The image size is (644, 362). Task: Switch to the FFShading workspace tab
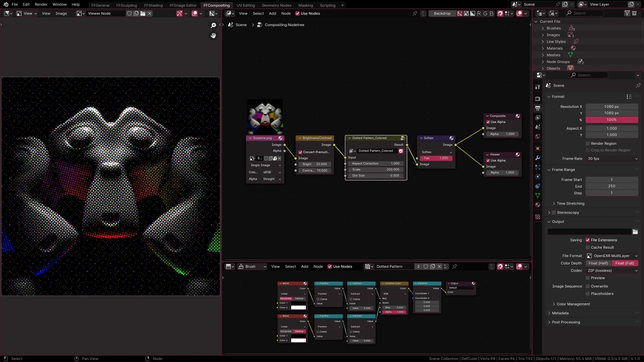pos(153,5)
